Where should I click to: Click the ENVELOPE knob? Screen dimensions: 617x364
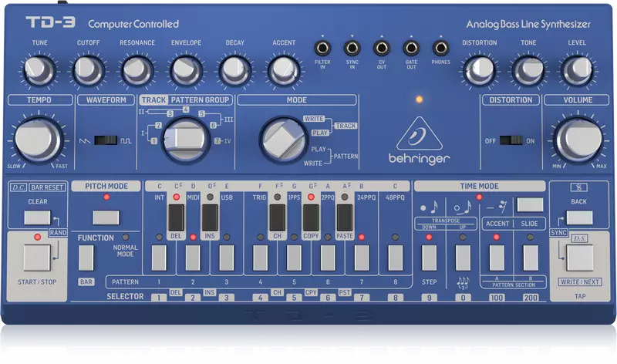(x=186, y=71)
